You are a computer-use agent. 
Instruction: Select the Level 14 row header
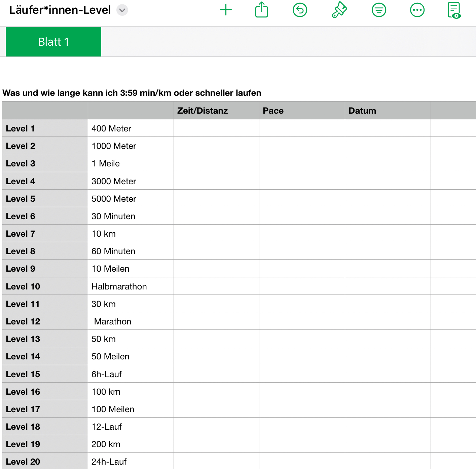click(x=45, y=356)
